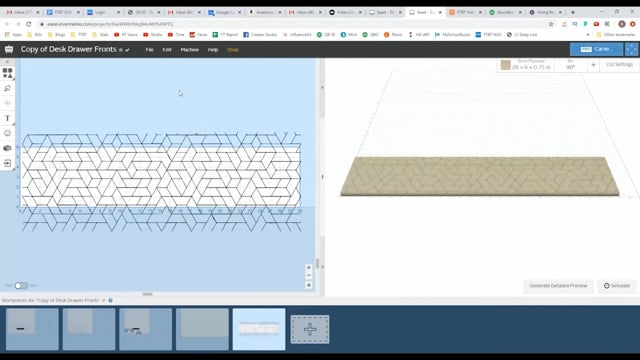Open the Shapes tool in left toolbar

7,73
